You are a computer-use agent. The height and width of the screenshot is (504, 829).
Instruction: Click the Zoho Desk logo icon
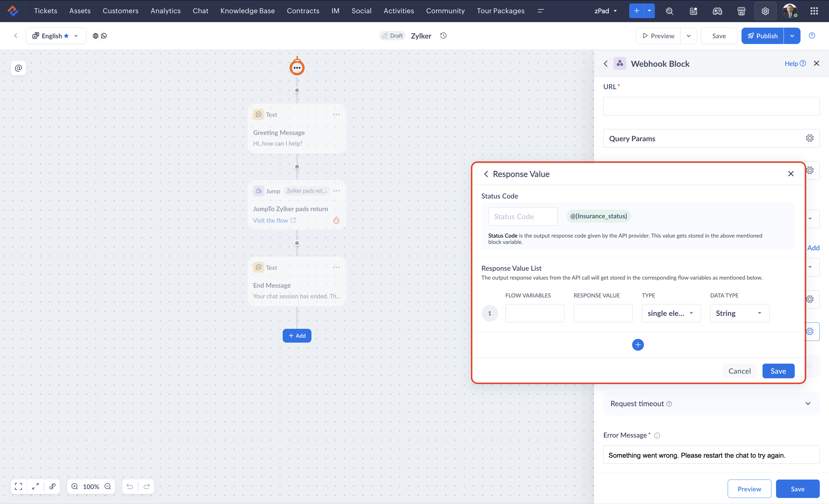point(13,11)
